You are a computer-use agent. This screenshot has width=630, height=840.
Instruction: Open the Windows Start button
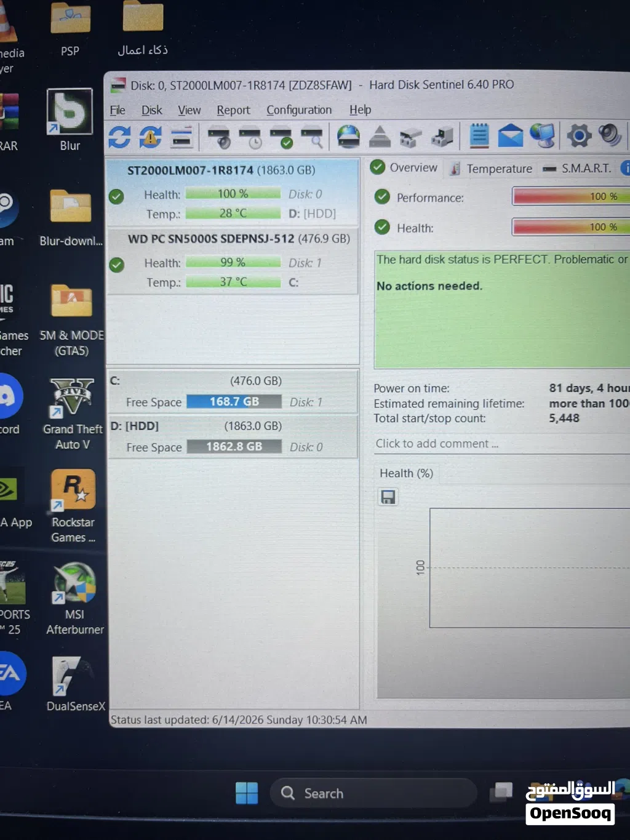247,793
